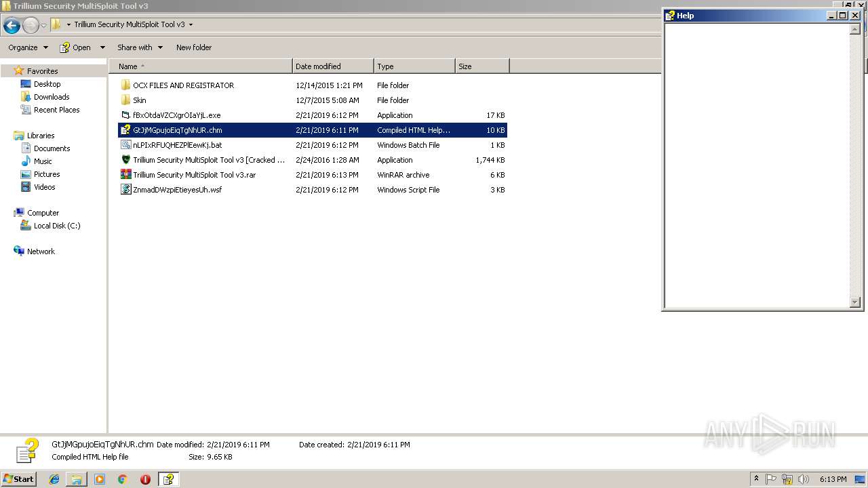This screenshot has width=868, height=488.
Task: Open Local Disk (C:) in sidebar
Action: pos(57,226)
